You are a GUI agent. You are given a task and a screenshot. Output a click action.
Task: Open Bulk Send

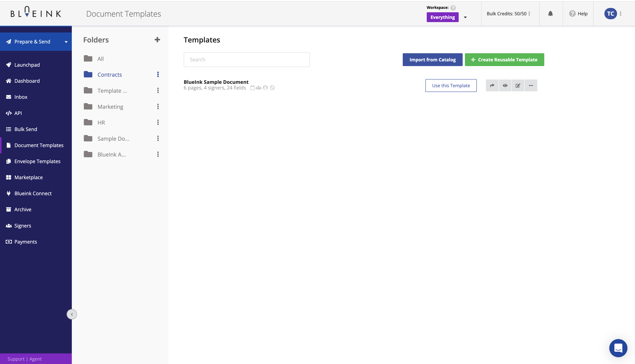(26, 129)
